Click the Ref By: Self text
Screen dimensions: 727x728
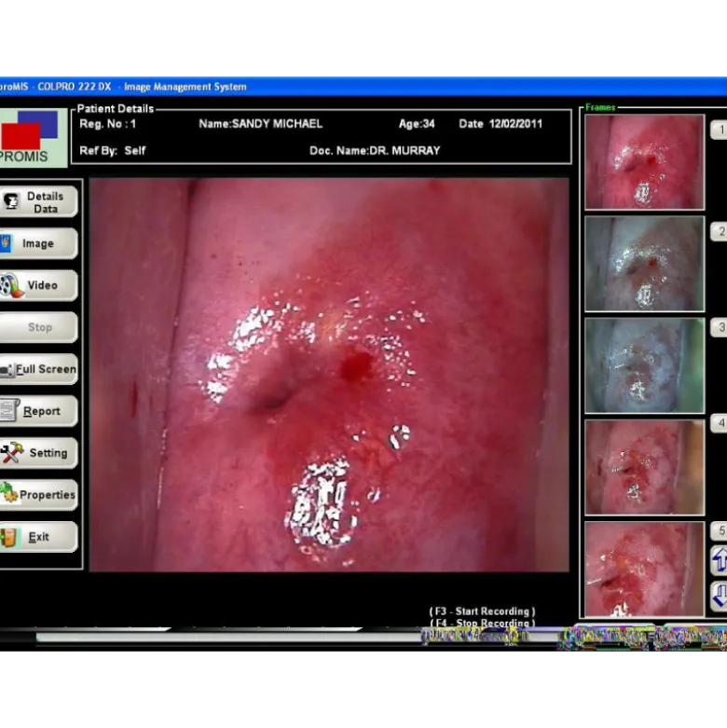[x=113, y=151]
